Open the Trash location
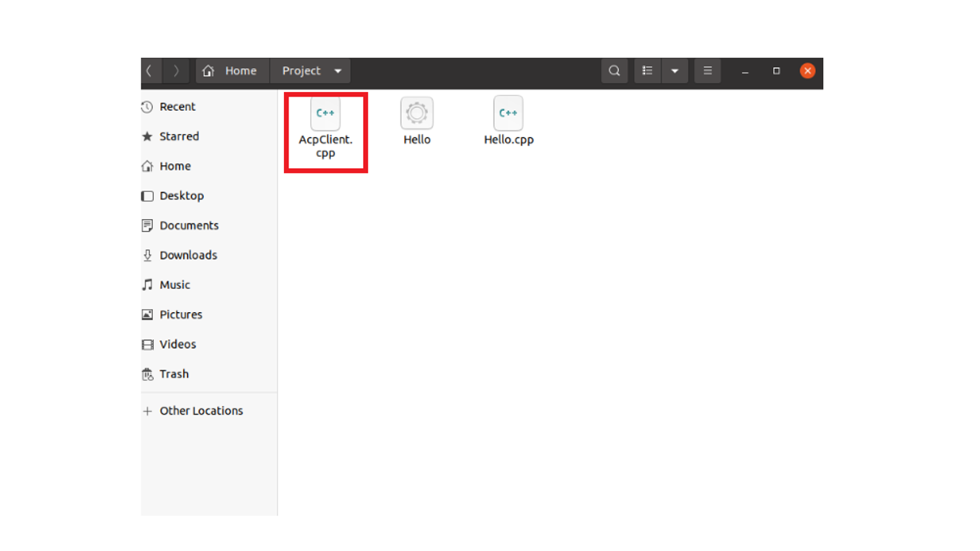 [x=174, y=374]
